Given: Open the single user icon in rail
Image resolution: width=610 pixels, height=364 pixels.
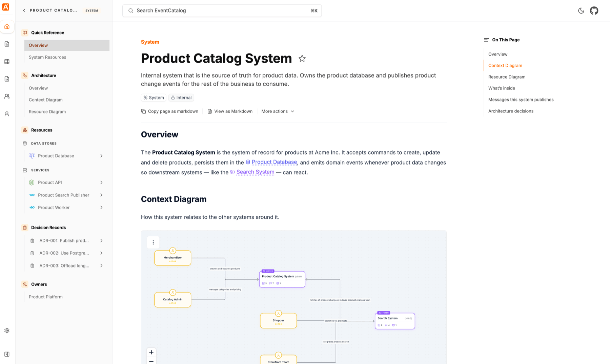Looking at the screenshot, I should (x=7, y=114).
